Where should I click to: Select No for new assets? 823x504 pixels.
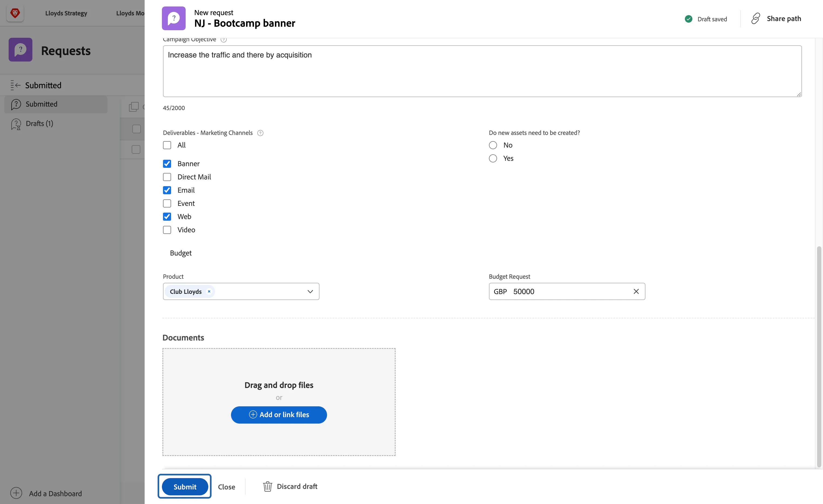pyautogui.click(x=493, y=145)
